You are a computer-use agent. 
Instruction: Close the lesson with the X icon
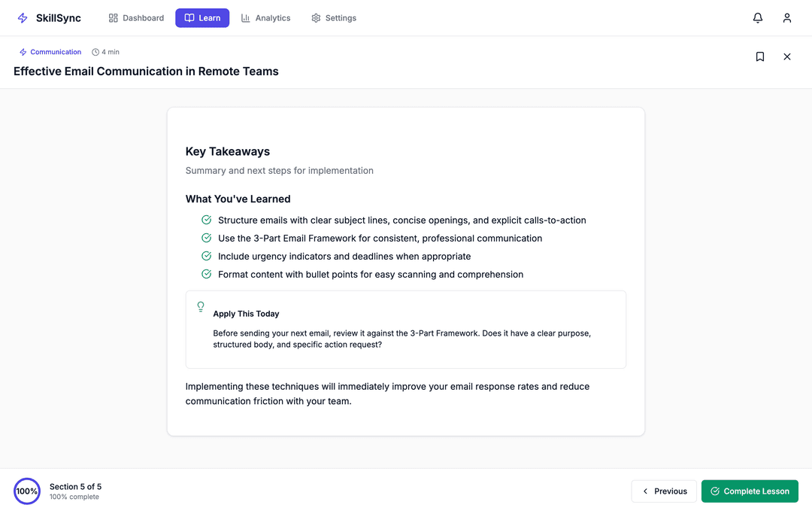click(787, 56)
